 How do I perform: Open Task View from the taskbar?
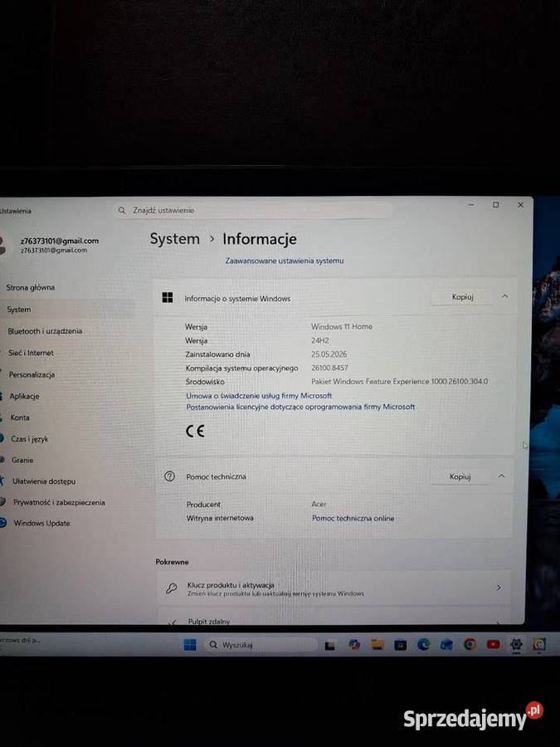(329, 646)
